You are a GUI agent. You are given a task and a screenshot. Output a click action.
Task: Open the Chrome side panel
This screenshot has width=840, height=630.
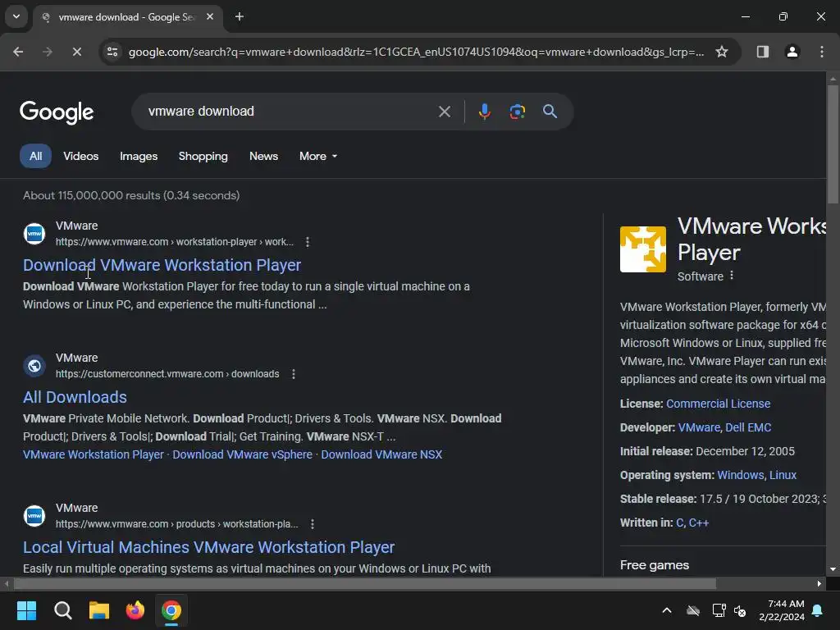(x=763, y=52)
